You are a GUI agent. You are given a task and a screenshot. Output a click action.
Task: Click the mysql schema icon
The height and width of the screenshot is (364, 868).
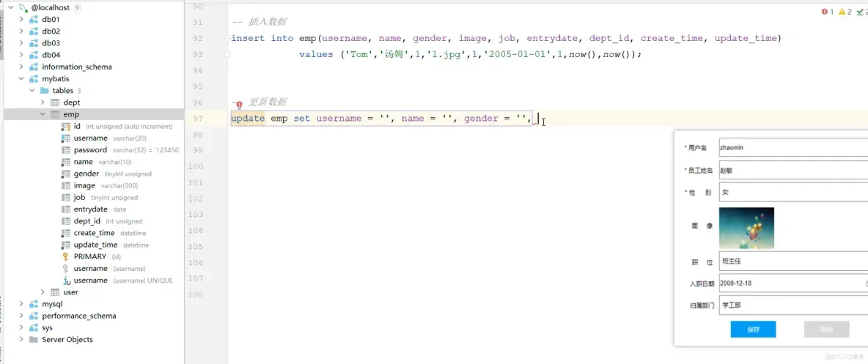click(33, 304)
